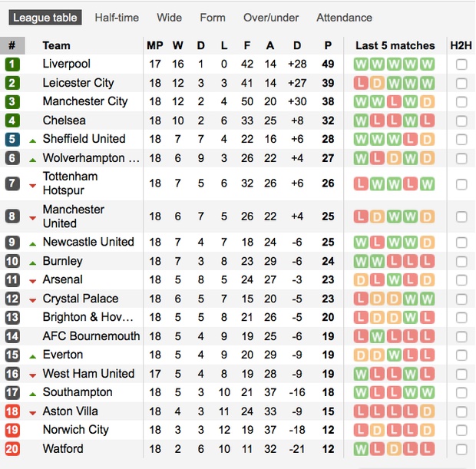Sort table by the Team column header
Screen dimensions: 476x469
[x=56, y=45]
